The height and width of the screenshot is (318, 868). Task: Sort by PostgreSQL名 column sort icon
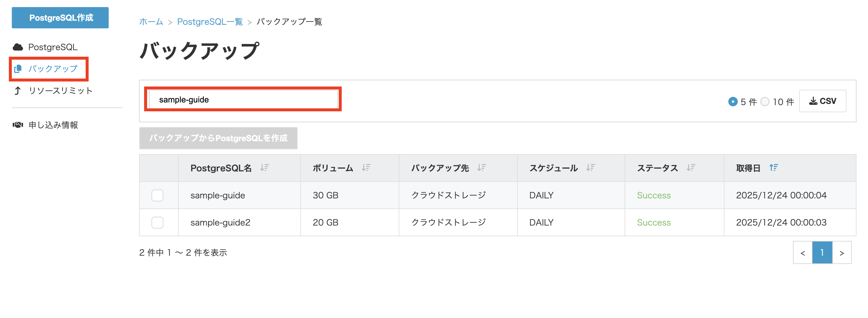(265, 168)
